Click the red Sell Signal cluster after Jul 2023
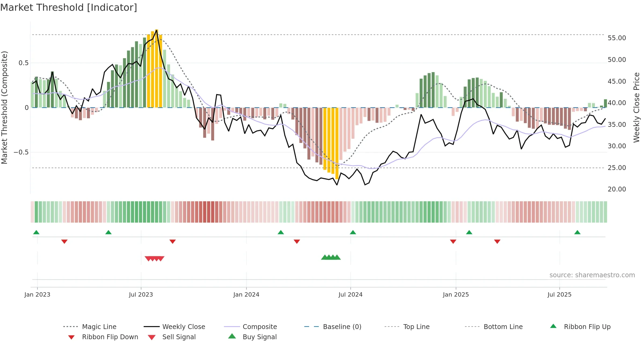 point(155,258)
